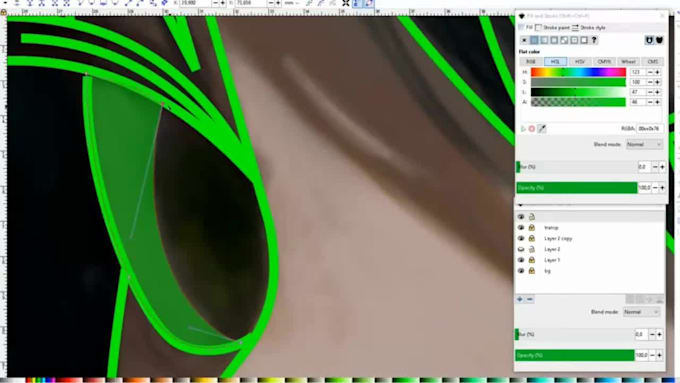Open Blend mode dropdown in Layers panel
The width and height of the screenshot is (680, 383).
(641, 312)
